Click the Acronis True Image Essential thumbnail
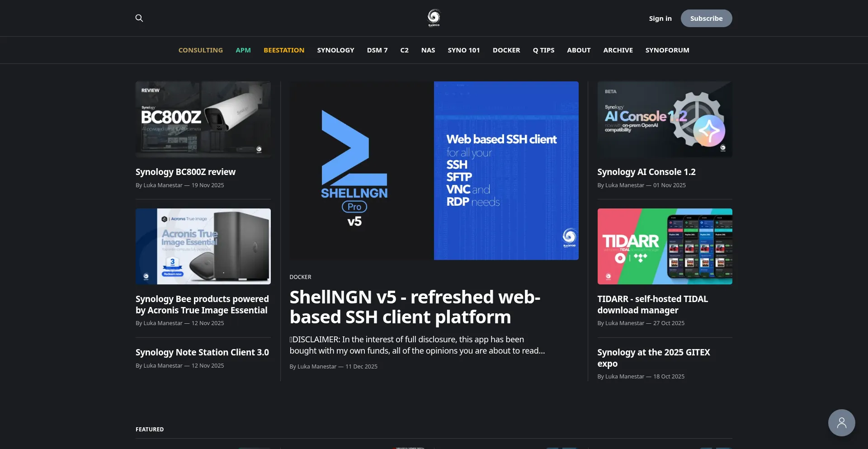868x449 pixels. point(203,246)
